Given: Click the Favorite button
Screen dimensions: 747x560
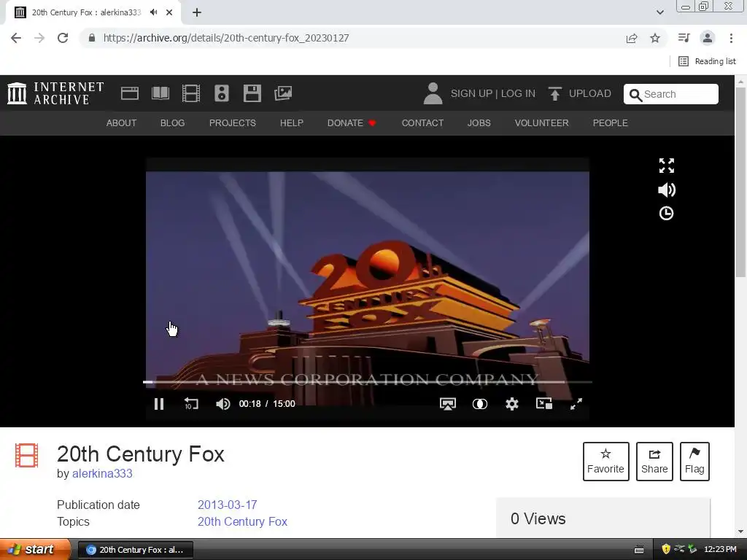Looking at the screenshot, I should click(606, 462).
